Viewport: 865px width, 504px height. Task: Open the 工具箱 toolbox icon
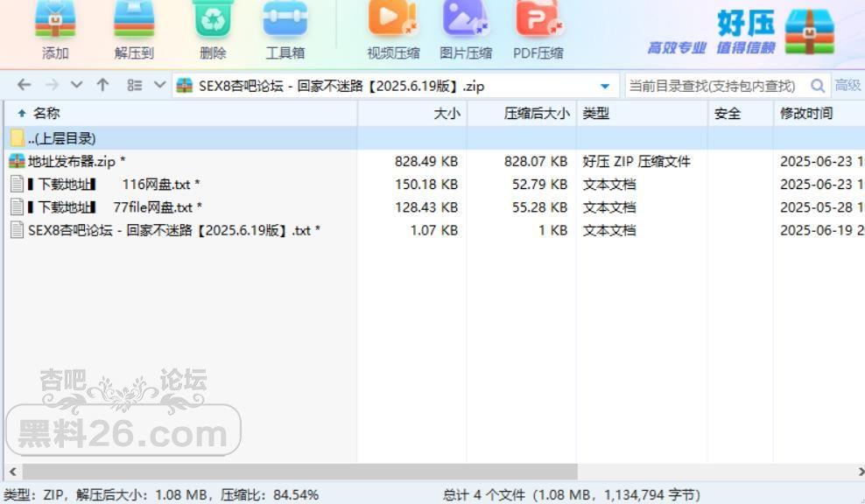[x=285, y=20]
